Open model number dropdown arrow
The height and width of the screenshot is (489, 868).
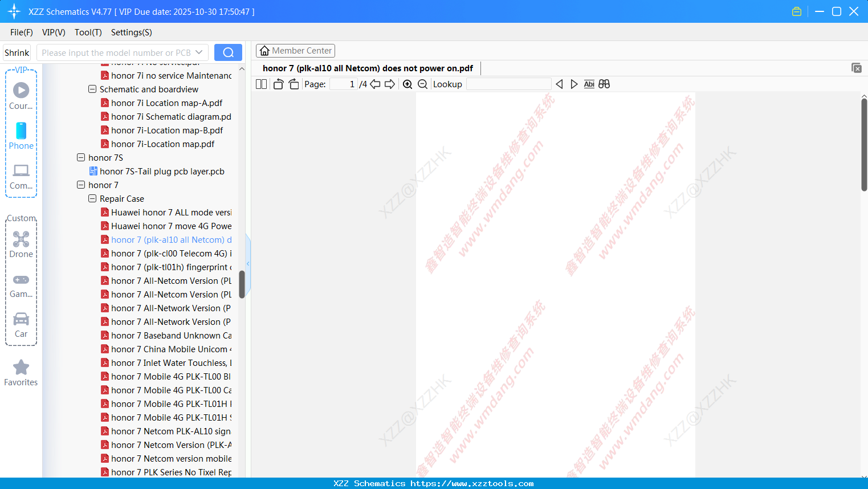pos(199,52)
